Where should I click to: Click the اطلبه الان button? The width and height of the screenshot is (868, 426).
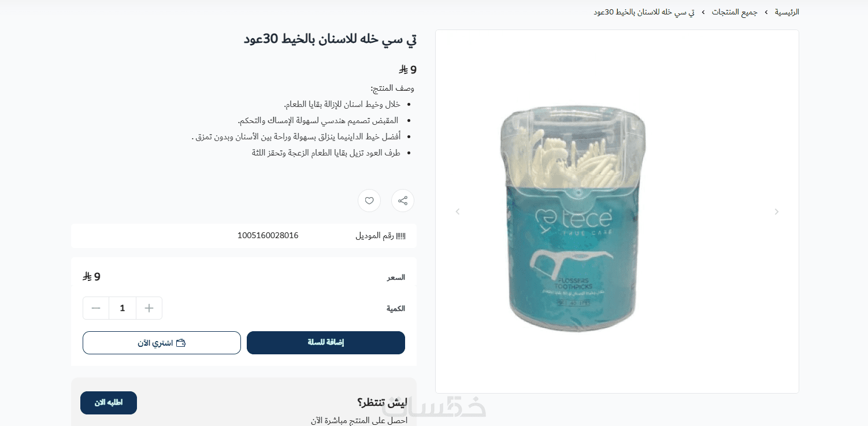tap(109, 403)
